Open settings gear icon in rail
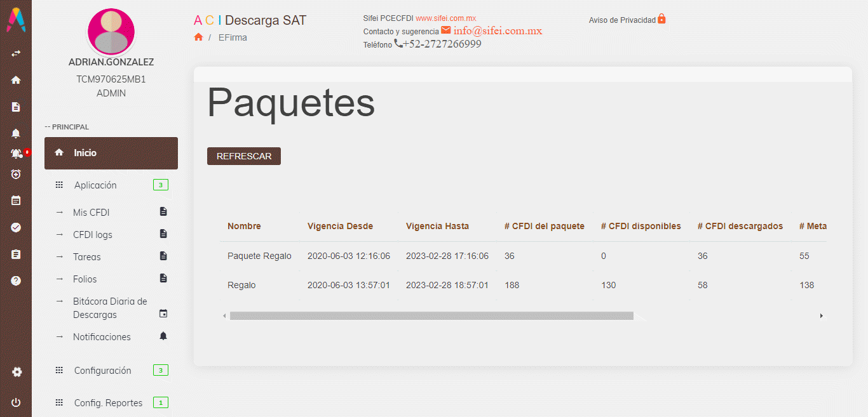Image resolution: width=868 pixels, height=417 pixels. 17,372
